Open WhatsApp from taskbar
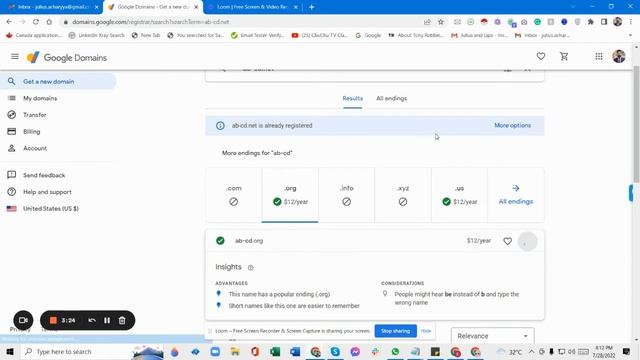Screen dimensions: 640x360 [x=395, y=351]
